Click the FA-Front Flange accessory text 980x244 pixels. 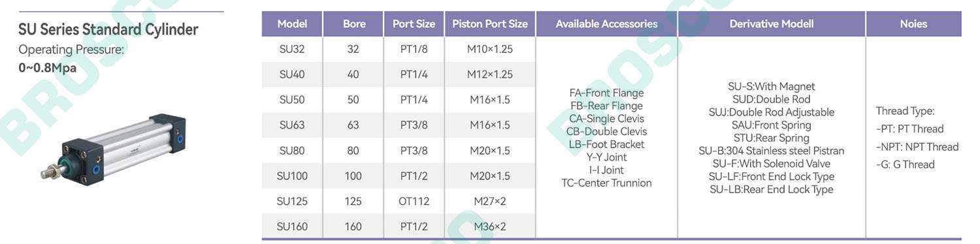606,93
